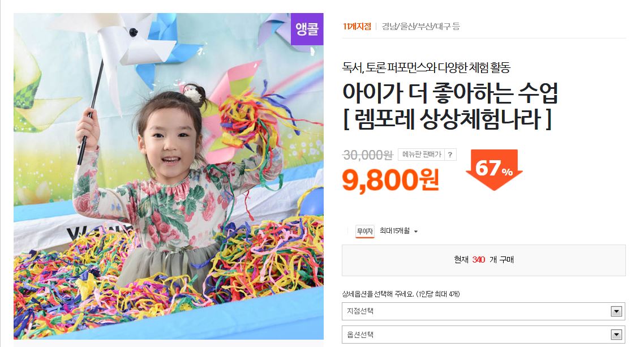This screenshot has height=347, width=644.
Task: Click the purple 앵콜 badge on the image
Action: pos(307,29)
